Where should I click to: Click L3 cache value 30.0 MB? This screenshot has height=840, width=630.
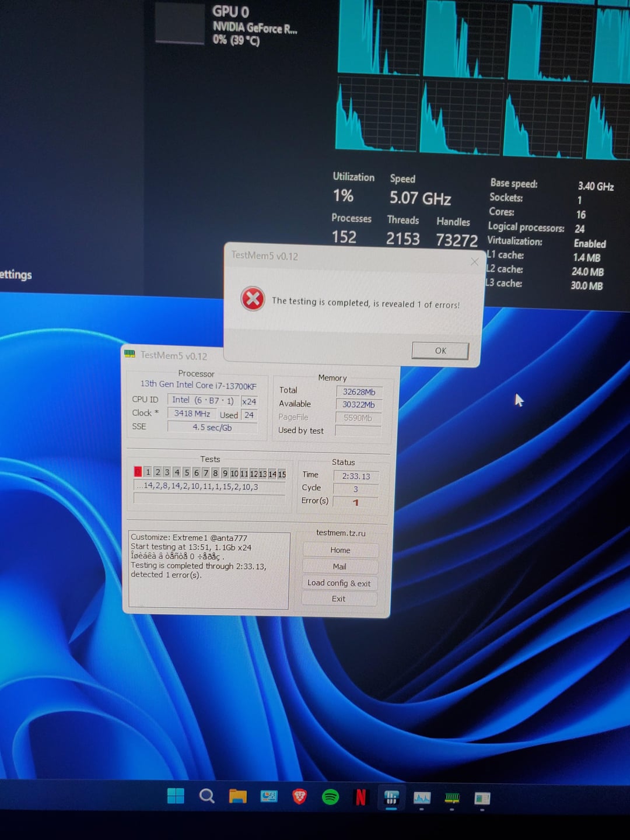[x=586, y=285]
